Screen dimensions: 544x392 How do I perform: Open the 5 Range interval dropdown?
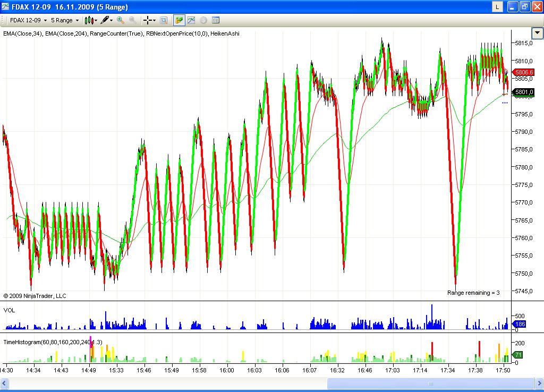coord(65,21)
